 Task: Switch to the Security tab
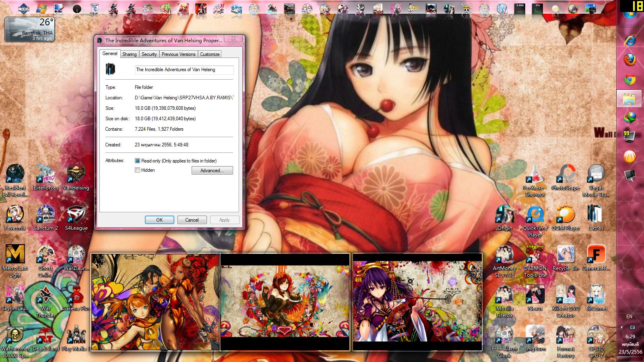pos(149,54)
